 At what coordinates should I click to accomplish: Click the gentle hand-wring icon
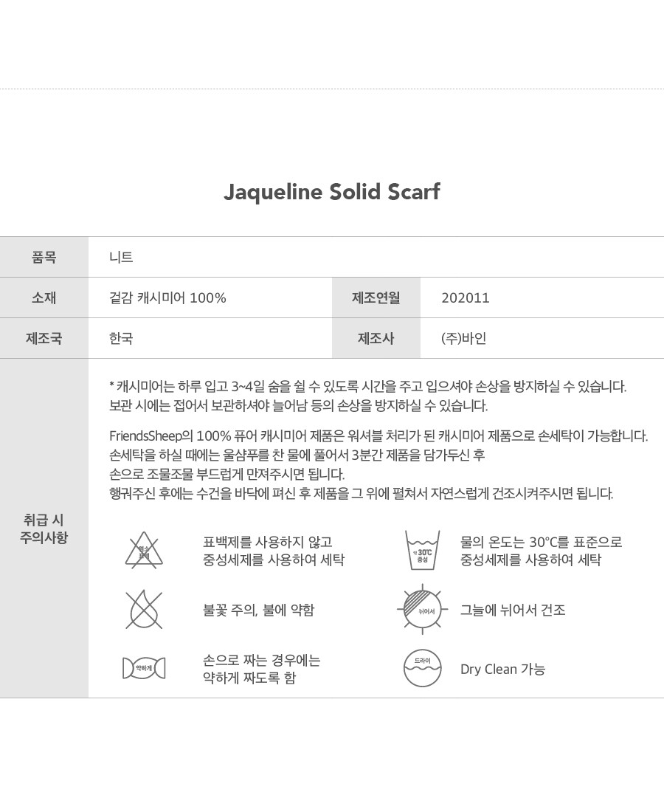coord(143,669)
